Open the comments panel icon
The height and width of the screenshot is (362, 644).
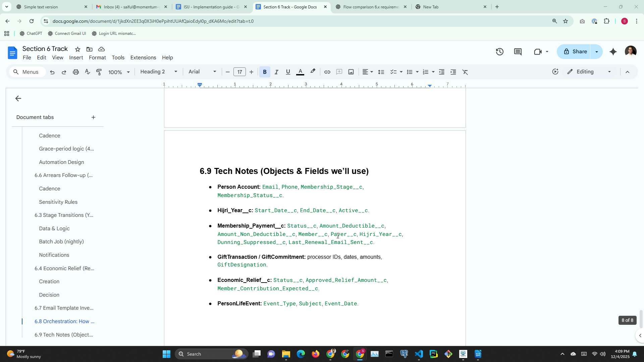coord(518,52)
